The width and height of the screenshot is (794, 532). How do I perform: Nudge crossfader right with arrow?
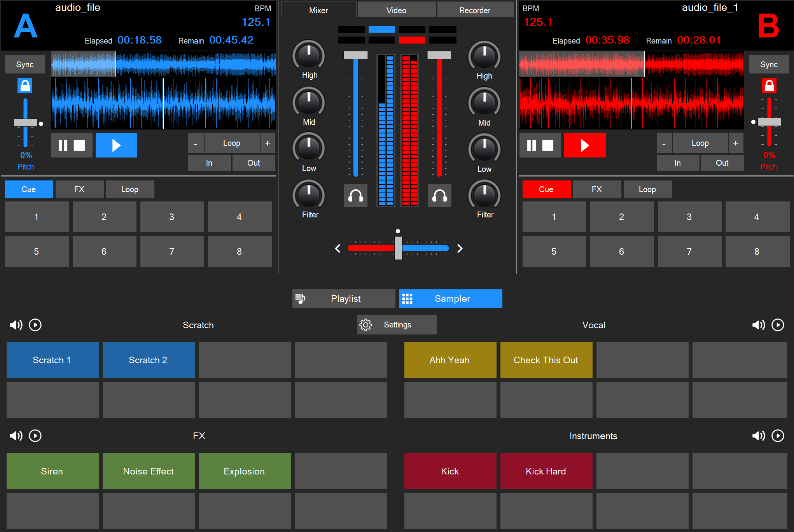[x=460, y=248]
